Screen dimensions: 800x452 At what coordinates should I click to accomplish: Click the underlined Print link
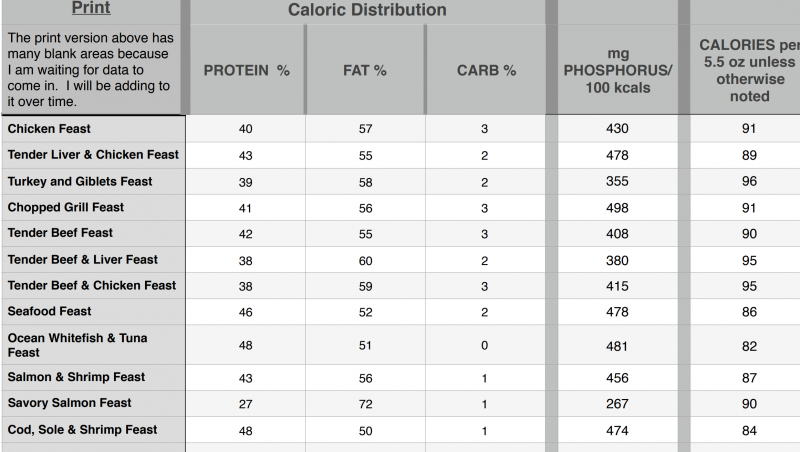pyautogui.click(x=92, y=9)
